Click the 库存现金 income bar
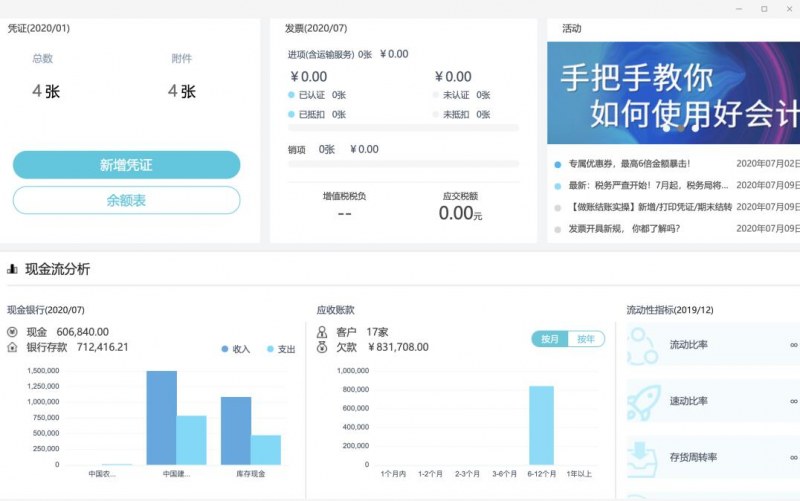This screenshot has width=800, height=501. click(236, 431)
